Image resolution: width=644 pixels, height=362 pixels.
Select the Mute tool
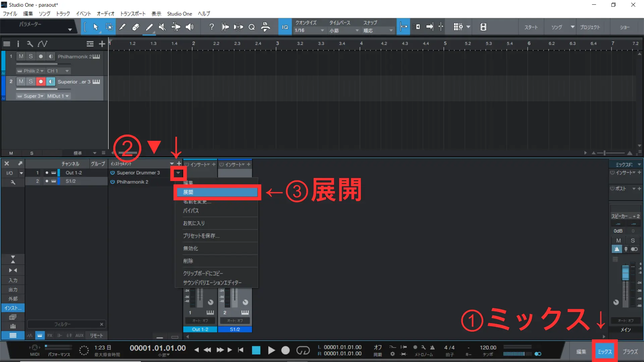coord(162,27)
